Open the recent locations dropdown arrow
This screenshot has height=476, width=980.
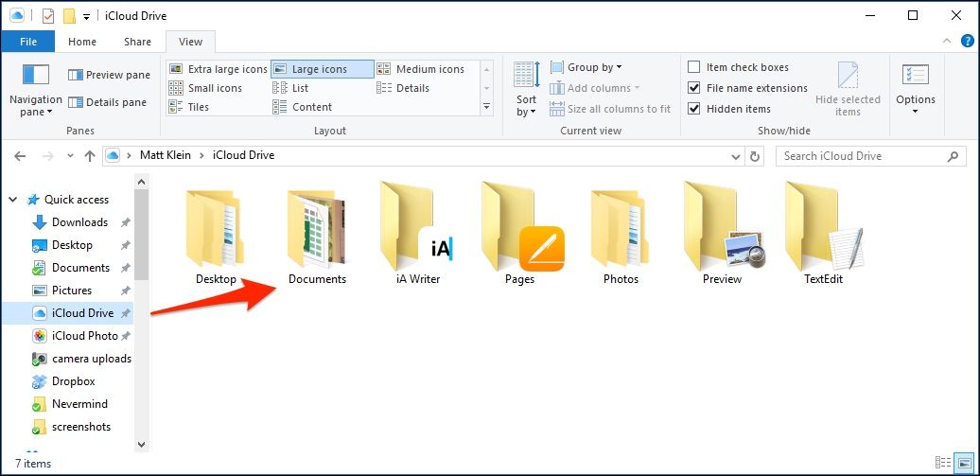[x=70, y=156]
